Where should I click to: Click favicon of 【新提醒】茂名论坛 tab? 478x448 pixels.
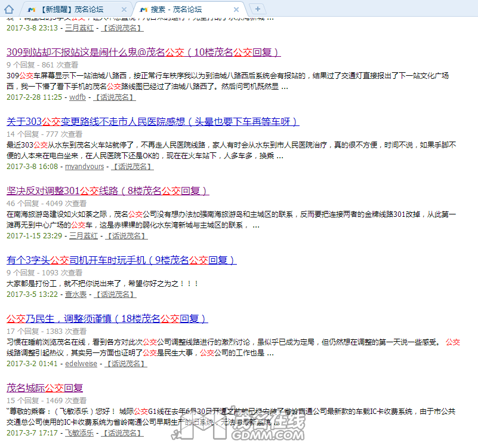click(x=32, y=10)
